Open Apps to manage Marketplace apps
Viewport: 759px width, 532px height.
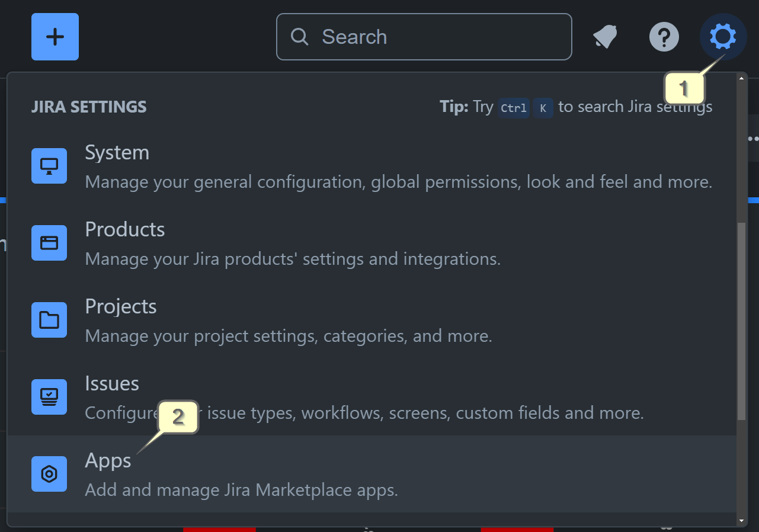(x=108, y=461)
